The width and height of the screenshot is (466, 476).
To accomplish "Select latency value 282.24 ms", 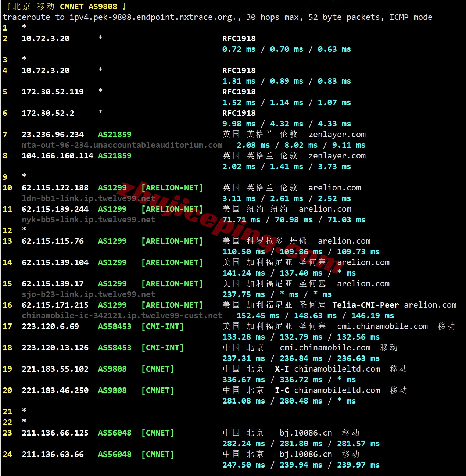I will click(244, 444).
